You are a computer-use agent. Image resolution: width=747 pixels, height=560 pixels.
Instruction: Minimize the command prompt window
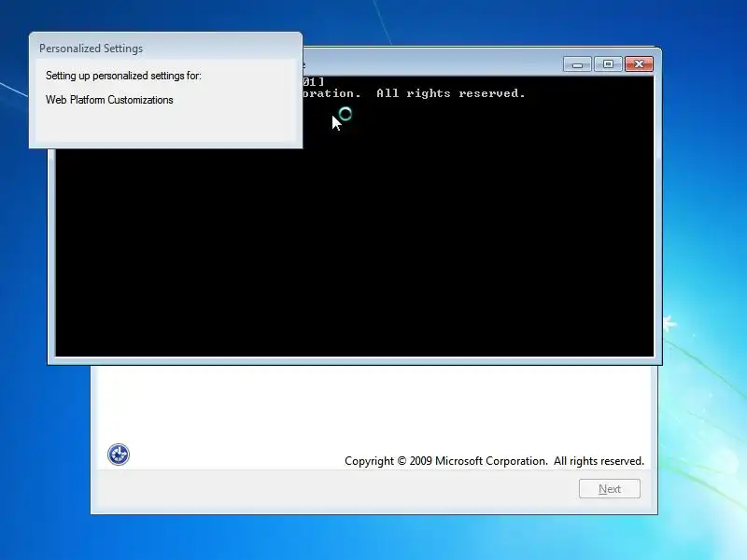tap(577, 64)
